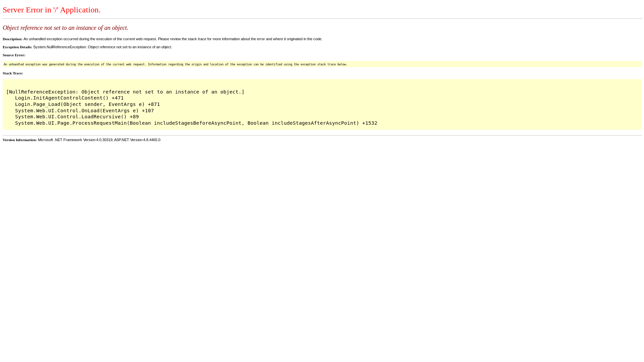This screenshot has height=362, width=644.
Task: Click the 'System.Web.UI.Control.LoadRecursive() +89' line
Action: coord(77,117)
